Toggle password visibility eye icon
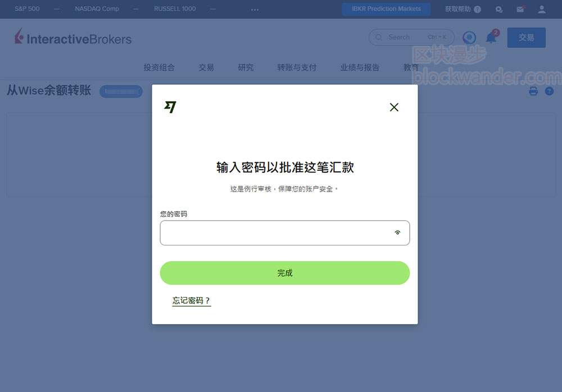 [x=397, y=233]
